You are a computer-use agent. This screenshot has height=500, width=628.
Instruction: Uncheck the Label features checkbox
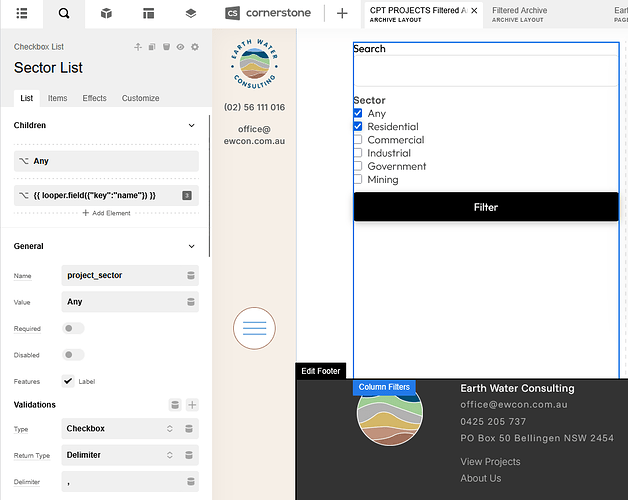(68, 381)
